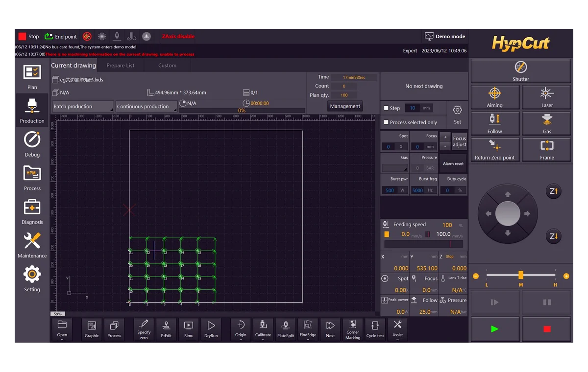Viewport: 588px width, 372px height.
Task: Open the Gas type dropdown
Action: (395, 168)
